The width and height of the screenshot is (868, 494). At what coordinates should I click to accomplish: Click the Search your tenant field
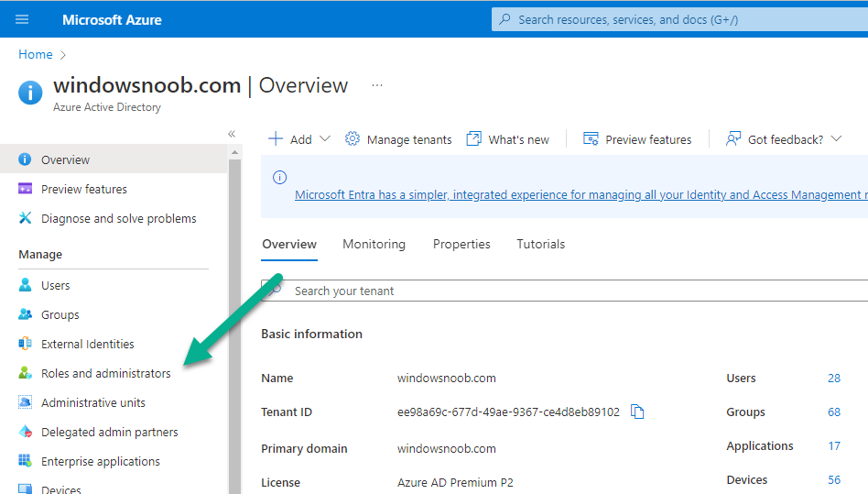click(565, 291)
